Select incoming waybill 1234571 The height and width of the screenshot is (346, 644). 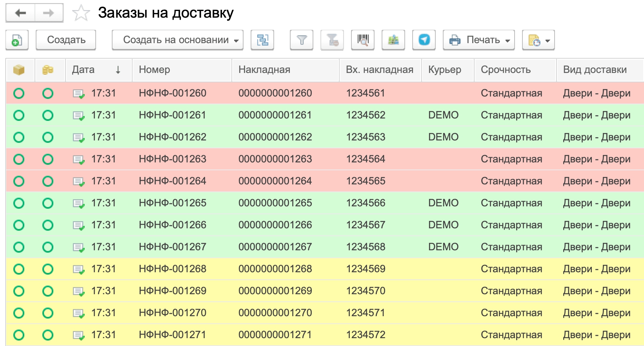366,313
